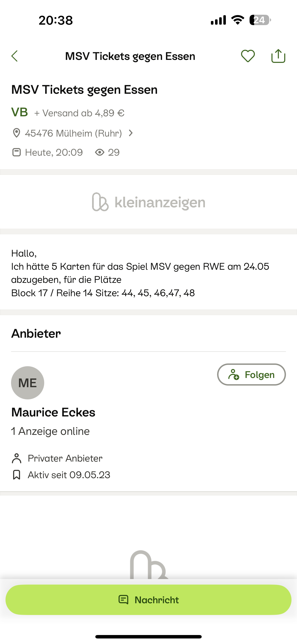Tap the location pin icon
This screenshot has width=297, height=644.
click(17, 133)
